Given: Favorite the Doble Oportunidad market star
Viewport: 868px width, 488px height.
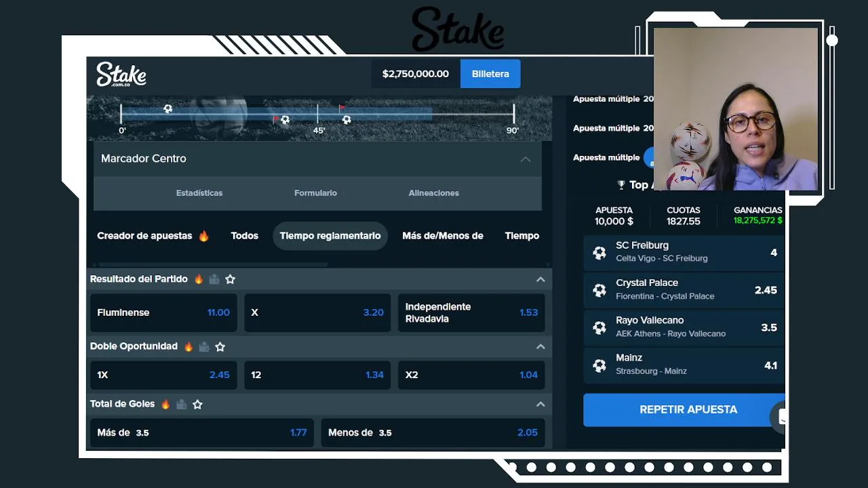Looking at the screenshot, I should (220, 346).
